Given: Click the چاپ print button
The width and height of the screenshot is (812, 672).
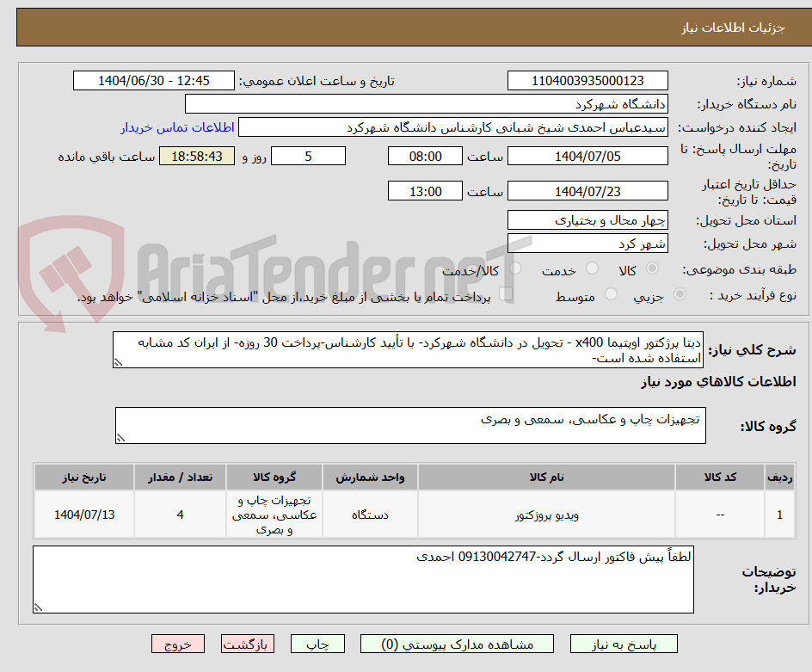Looking at the screenshot, I should point(317,644).
